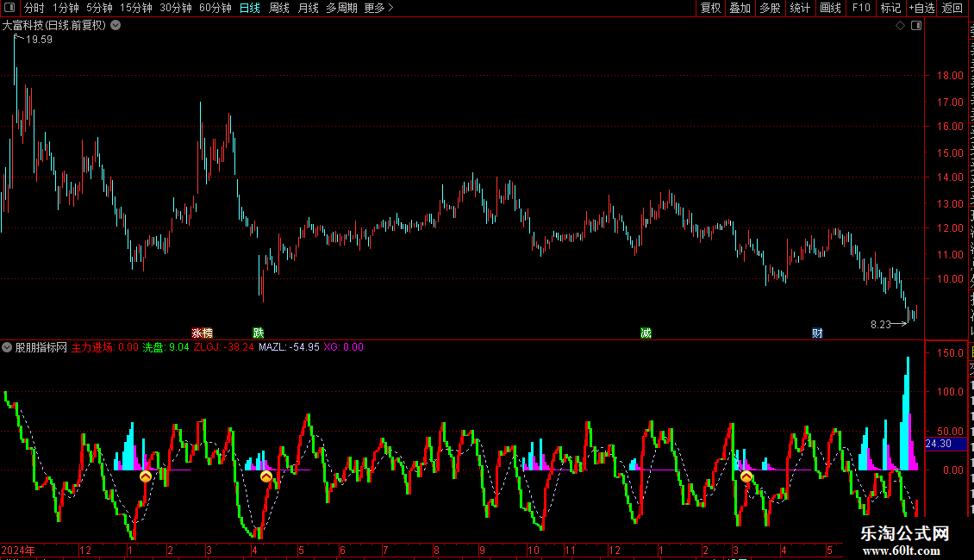Click the diamond marker icon
Screen dimensions: 974x560
(x=900, y=26)
